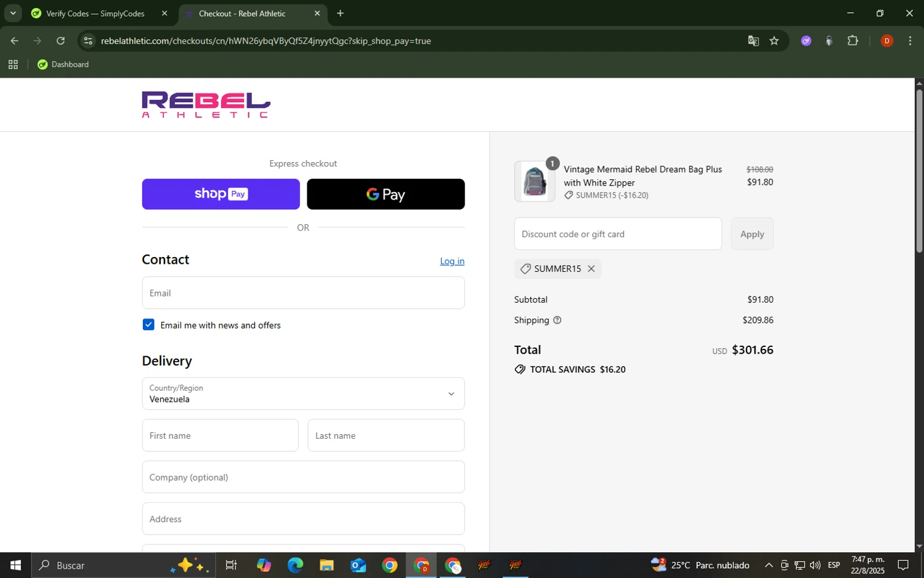Click the Address field
The image size is (924, 578).
303,519
